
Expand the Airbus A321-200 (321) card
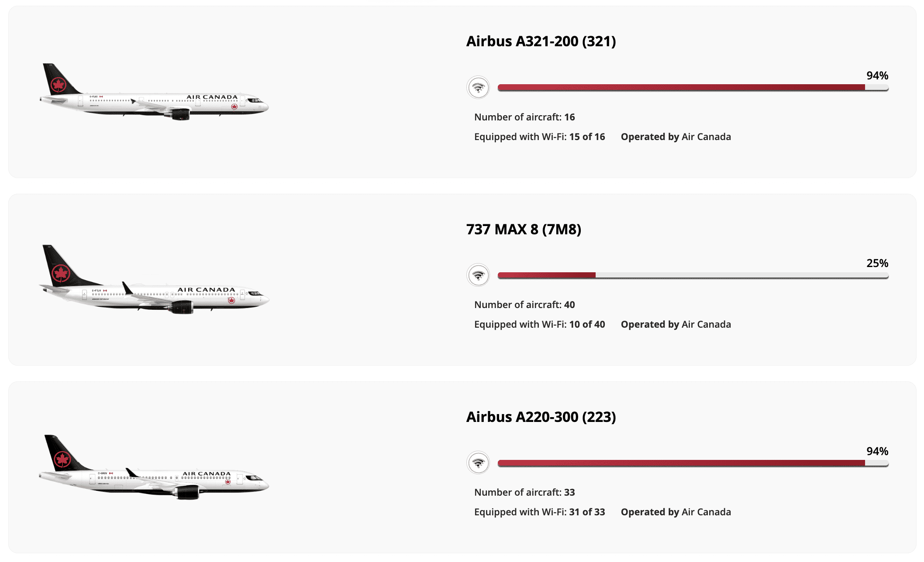462,94
